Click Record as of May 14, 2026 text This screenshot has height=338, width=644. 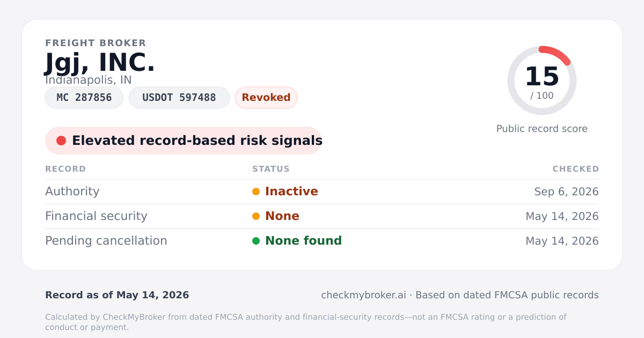tap(117, 295)
